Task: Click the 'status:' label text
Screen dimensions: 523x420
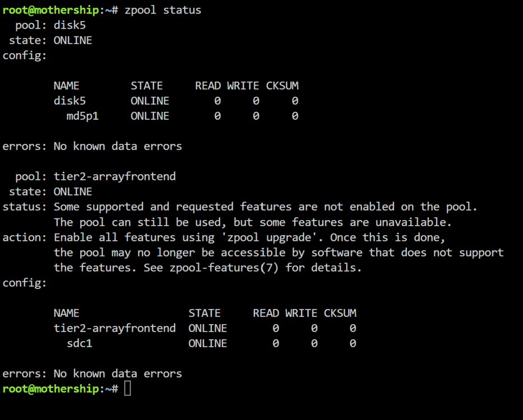Action: tap(25, 207)
